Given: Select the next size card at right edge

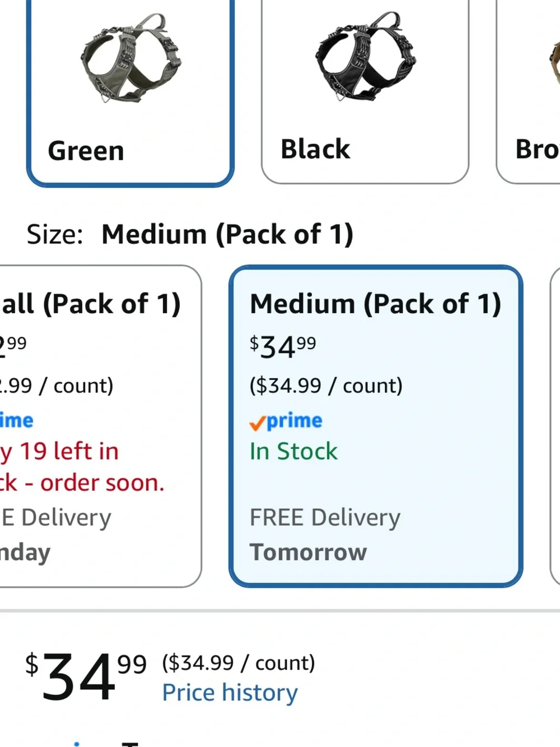Looking at the screenshot, I should (556, 426).
